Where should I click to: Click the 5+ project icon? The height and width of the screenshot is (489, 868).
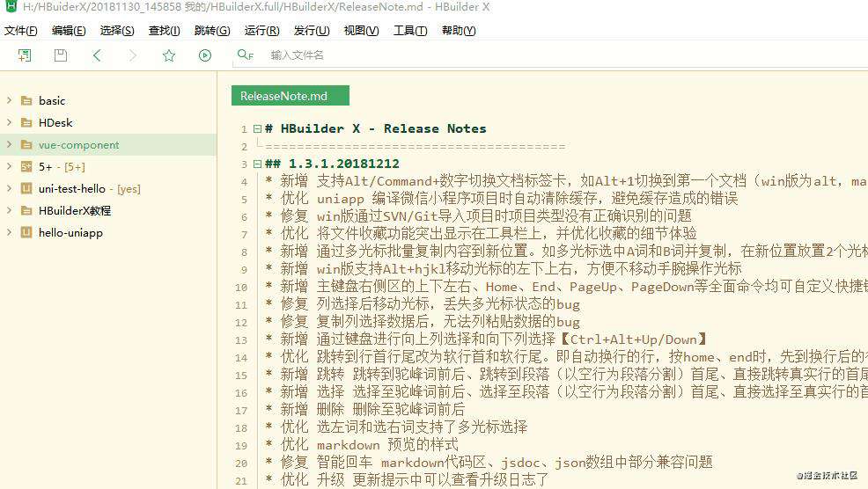point(26,166)
